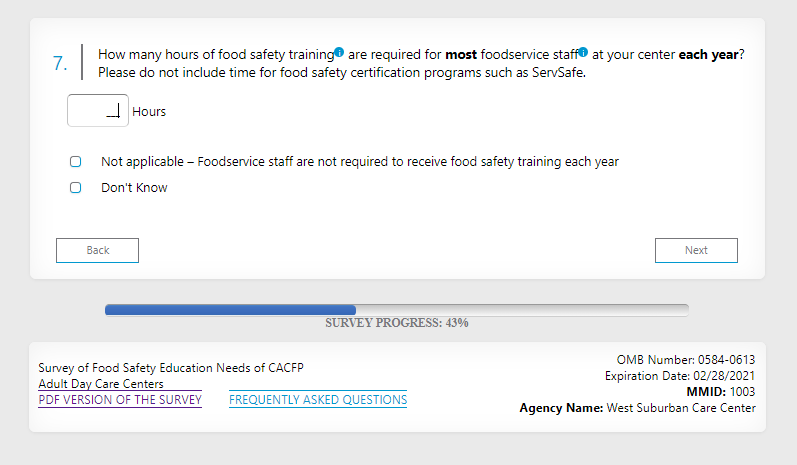This screenshot has width=797, height=465.
Task: Go to the previous question with Back
Action: pos(97,250)
